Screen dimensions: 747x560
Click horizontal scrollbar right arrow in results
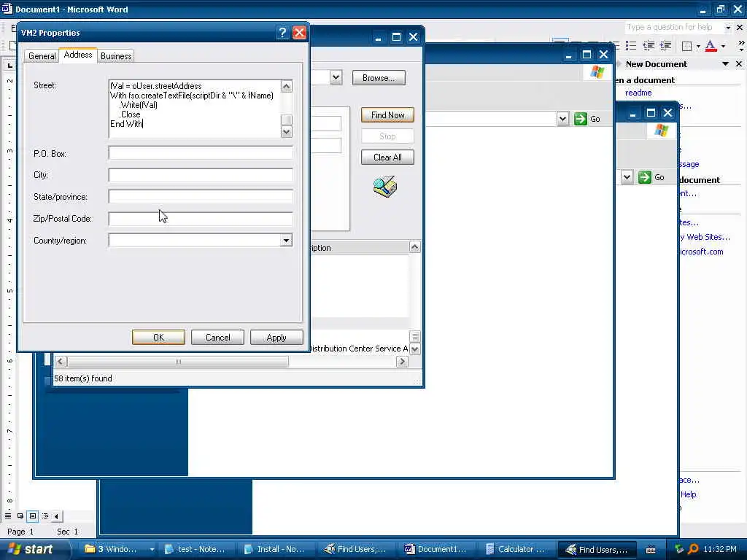tap(402, 362)
